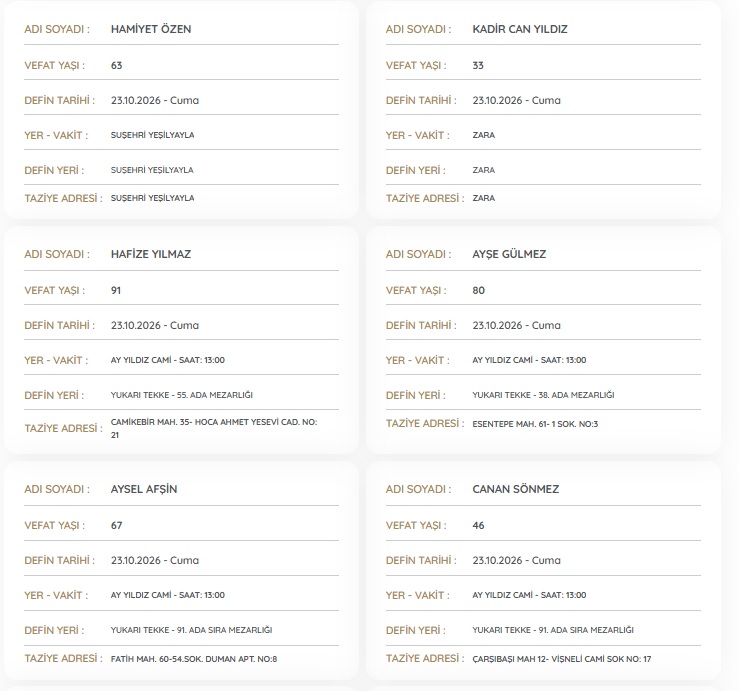Click Hamiyet Özen's age value 63
739x691 pixels.
pos(116,66)
